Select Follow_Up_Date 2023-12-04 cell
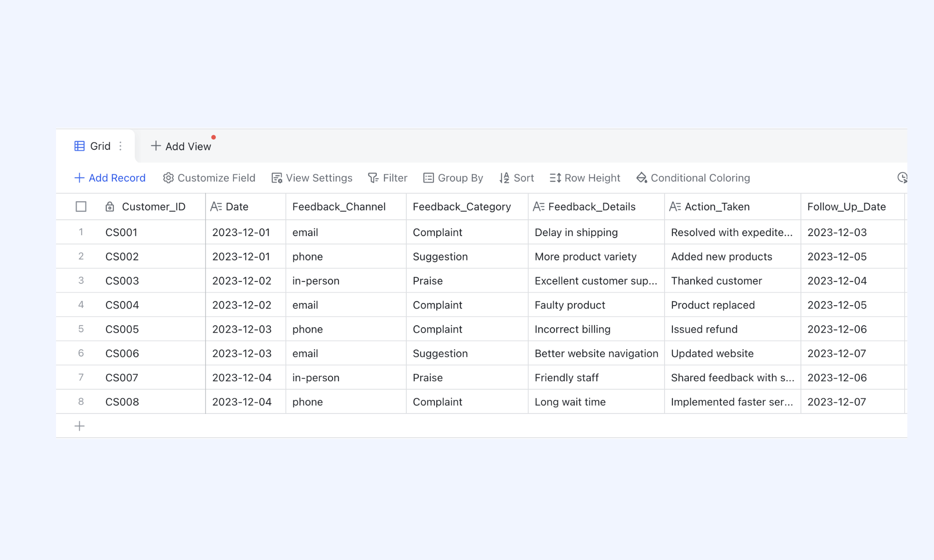The width and height of the screenshot is (934, 560). [x=853, y=280]
